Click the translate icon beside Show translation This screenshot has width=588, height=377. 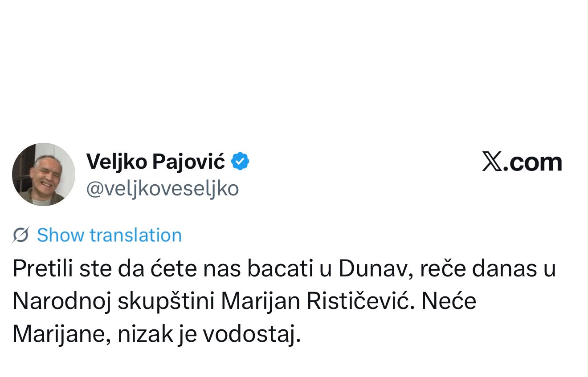(21, 235)
